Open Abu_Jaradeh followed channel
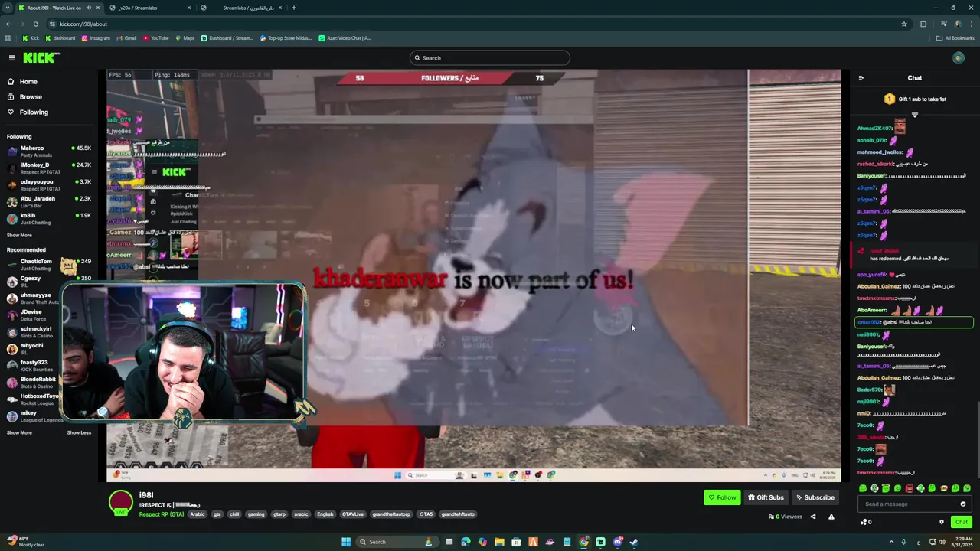The image size is (980, 551). tap(49, 202)
